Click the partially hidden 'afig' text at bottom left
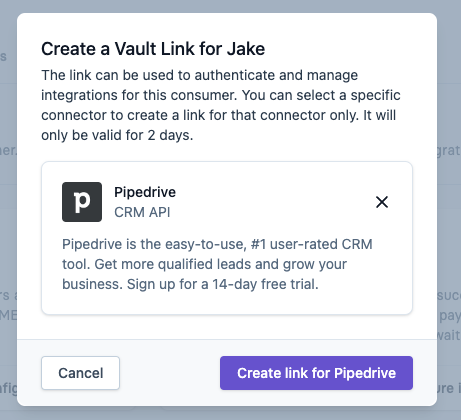The image size is (461, 420). pos(8,389)
